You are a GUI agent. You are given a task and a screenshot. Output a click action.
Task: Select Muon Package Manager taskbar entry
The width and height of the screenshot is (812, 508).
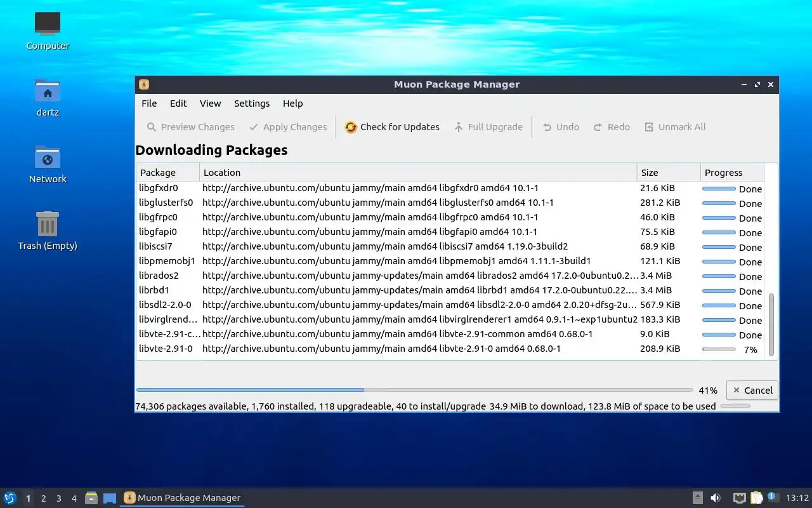coord(182,498)
